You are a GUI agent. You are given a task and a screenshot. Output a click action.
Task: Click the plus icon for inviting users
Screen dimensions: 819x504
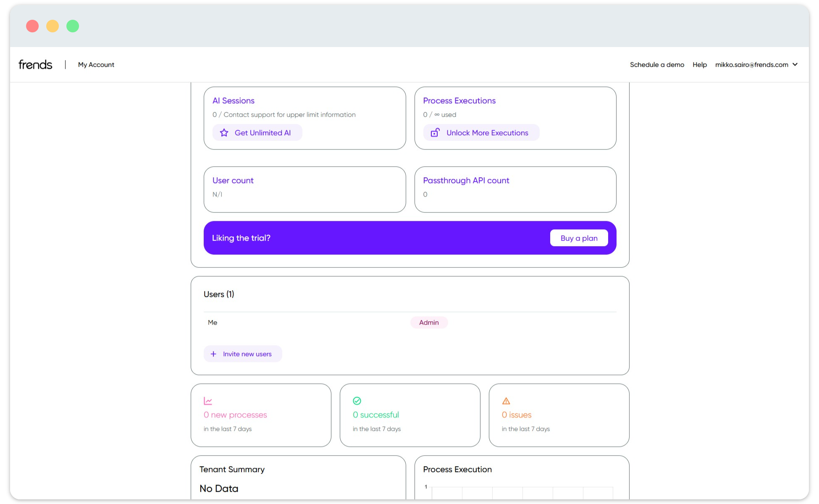coord(213,354)
